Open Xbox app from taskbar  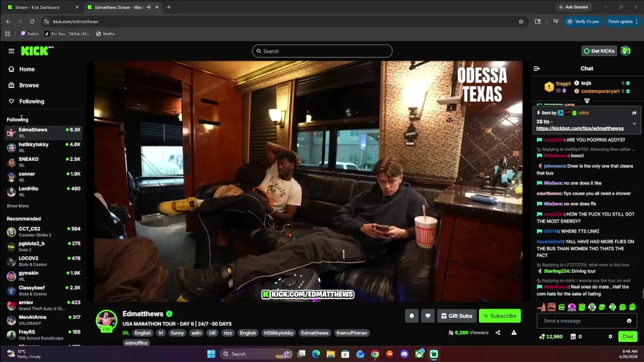pos(419,354)
